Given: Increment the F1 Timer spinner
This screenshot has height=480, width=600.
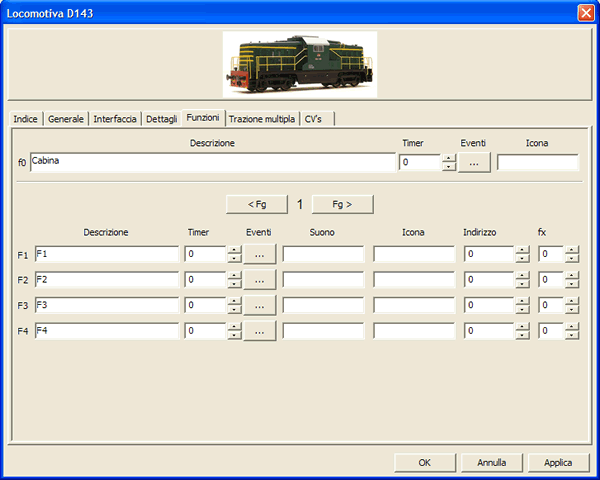Looking at the screenshot, I should (x=234, y=250).
